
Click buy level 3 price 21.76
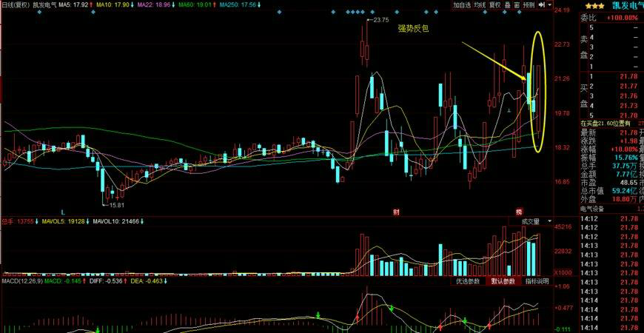628,96
